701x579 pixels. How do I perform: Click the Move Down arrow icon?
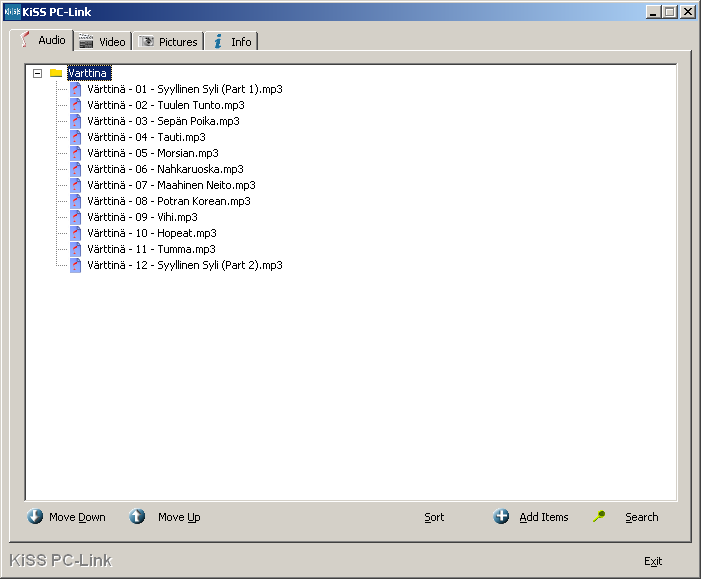click(35, 516)
